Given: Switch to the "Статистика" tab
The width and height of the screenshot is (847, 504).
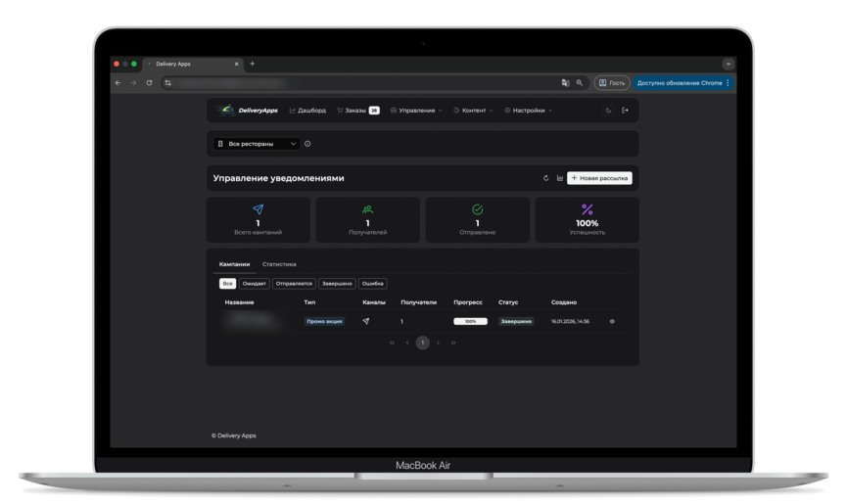Looking at the screenshot, I should pos(279,264).
